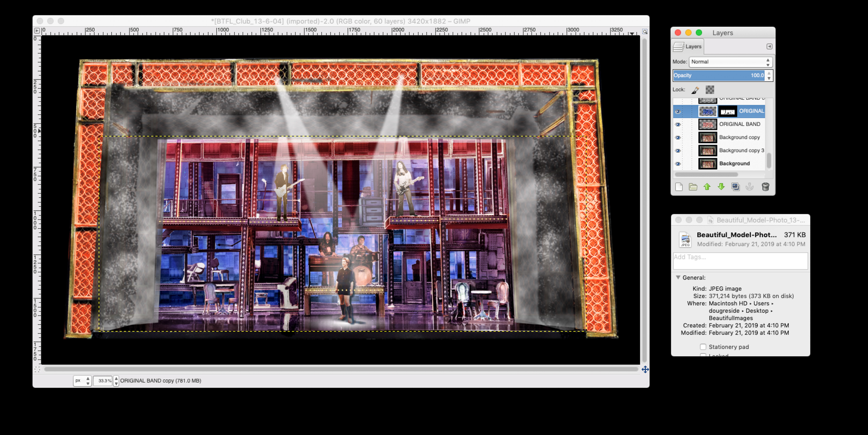
Task: Raise the selected layer with green up arrow
Action: coord(707,187)
